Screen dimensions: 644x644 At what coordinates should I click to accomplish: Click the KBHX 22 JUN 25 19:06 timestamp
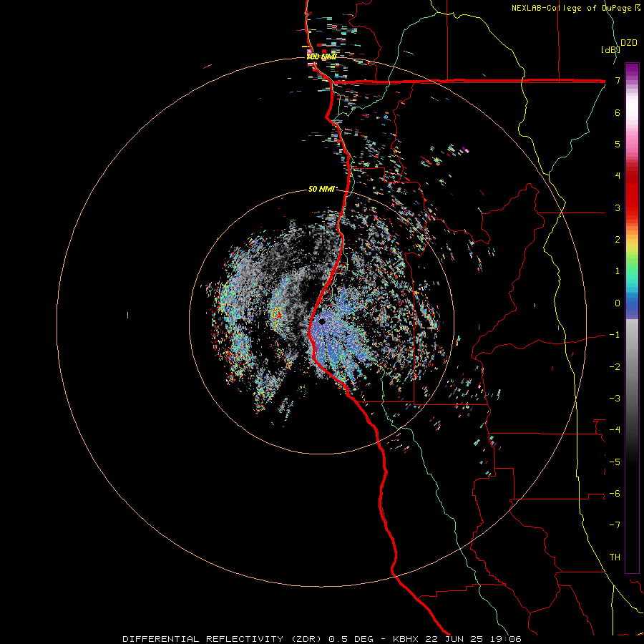pos(457,639)
